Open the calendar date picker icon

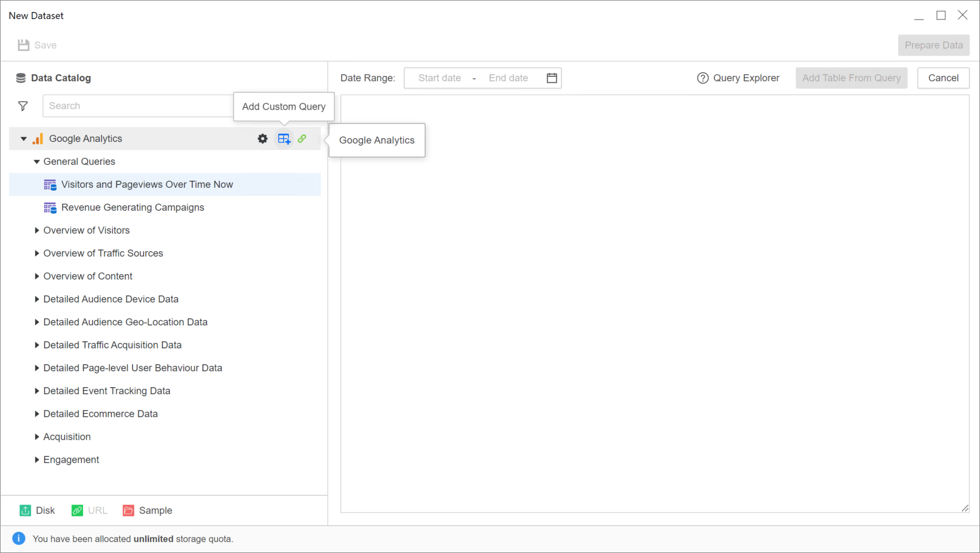tap(552, 78)
